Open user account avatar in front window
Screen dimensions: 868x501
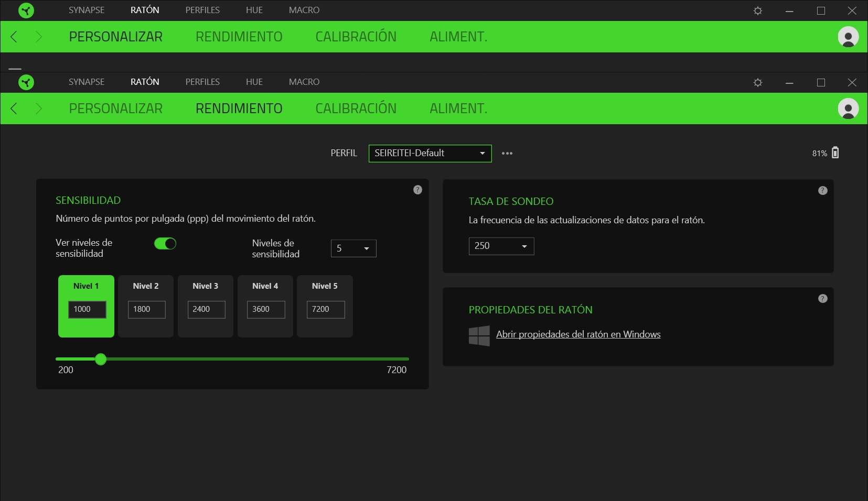click(848, 108)
